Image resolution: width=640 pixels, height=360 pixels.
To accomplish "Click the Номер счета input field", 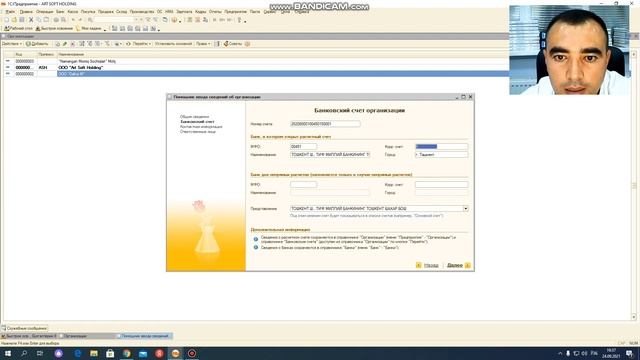I will click(325, 124).
